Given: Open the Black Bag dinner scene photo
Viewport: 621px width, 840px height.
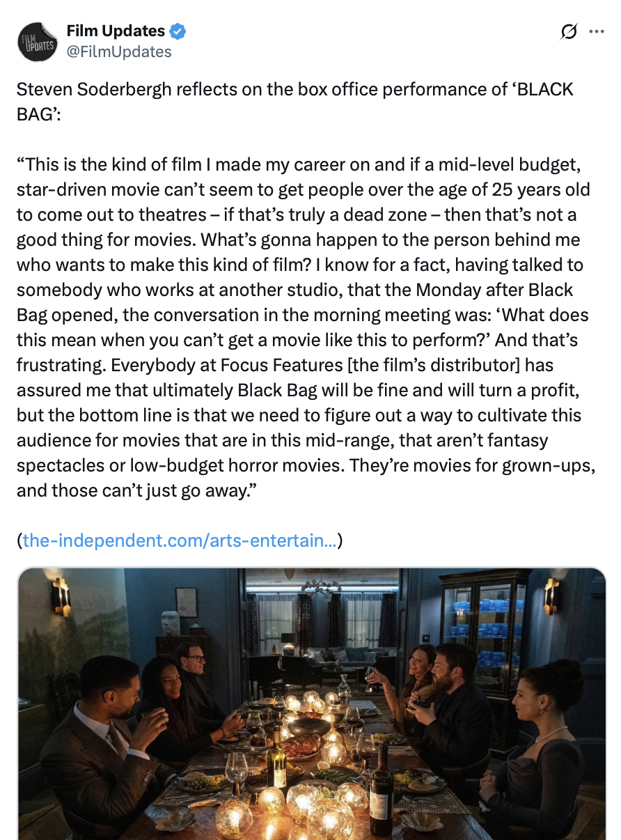Looking at the screenshot, I should click(311, 703).
